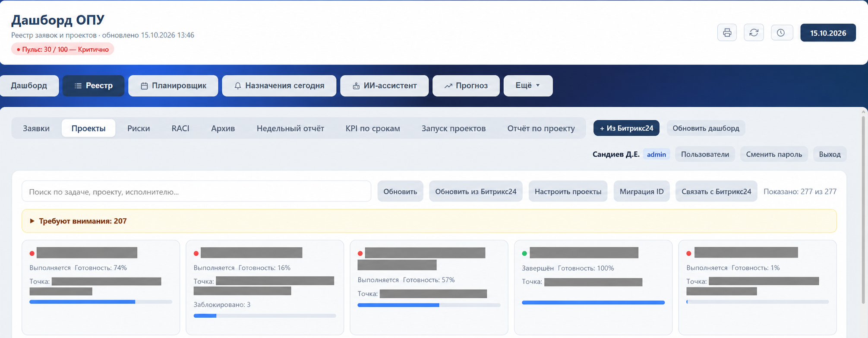This screenshot has height=338, width=868.
Task: Click the red Пульс 30/100 Критично badge
Action: (63, 49)
